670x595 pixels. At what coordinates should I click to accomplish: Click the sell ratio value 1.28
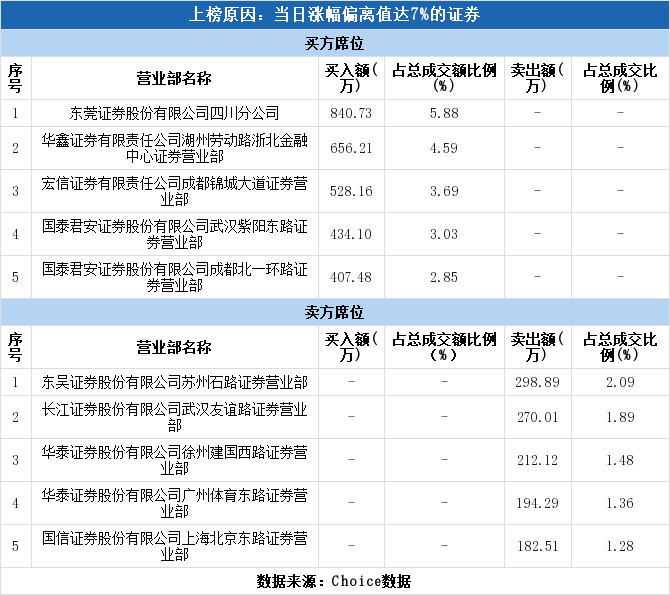coord(620,546)
